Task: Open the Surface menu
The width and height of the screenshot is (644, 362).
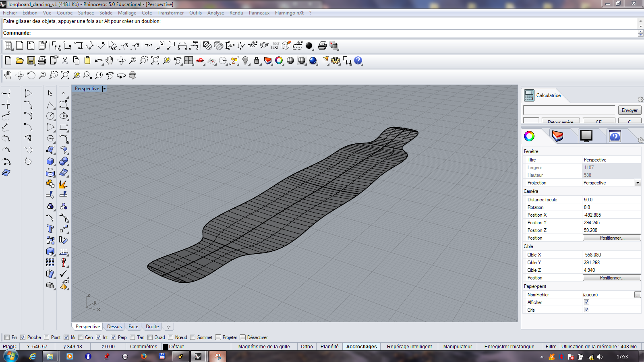Action: (x=86, y=13)
